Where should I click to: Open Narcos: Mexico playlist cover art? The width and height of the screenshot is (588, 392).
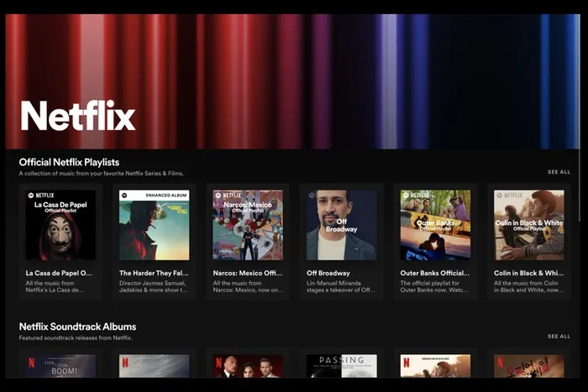point(248,225)
